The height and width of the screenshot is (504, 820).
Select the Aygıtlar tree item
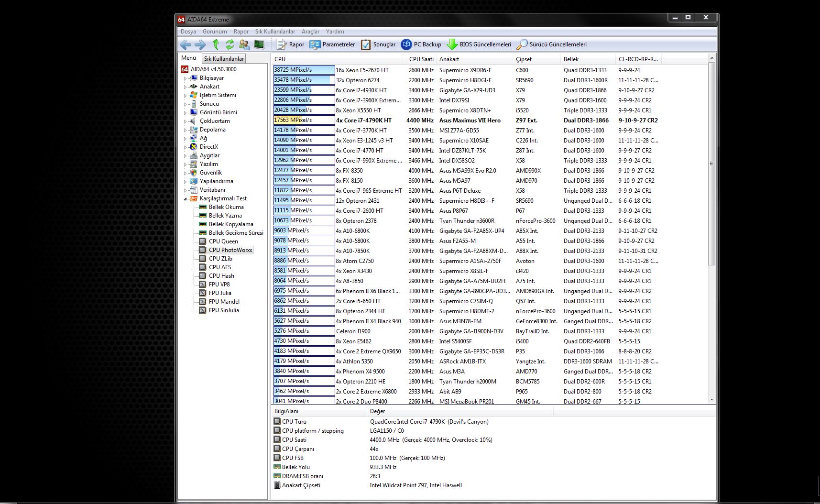coord(209,155)
